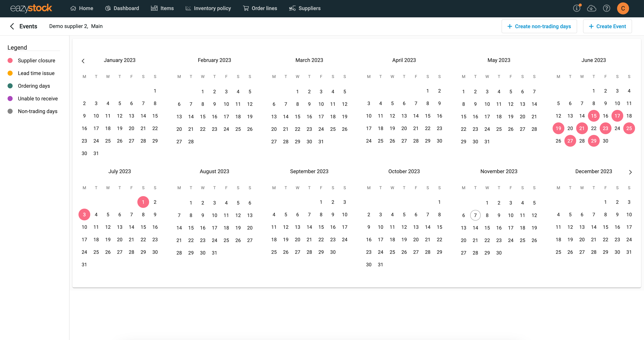Go to next year with right chevron
The height and width of the screenshot is (340, 644).
[x=630, y=172]
